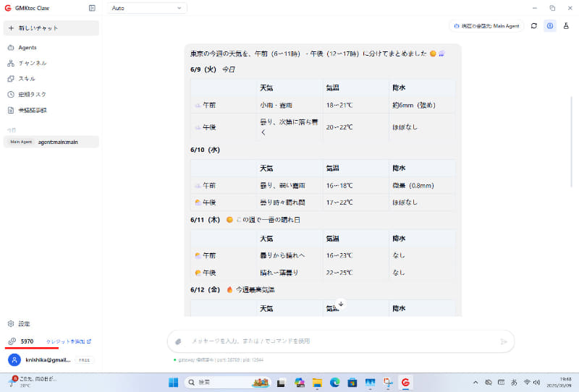Image resolution: width=579 pixels, height=392 pixels.
Task: Click the Japanese IME あ indicator
Action: click(514, 383)
